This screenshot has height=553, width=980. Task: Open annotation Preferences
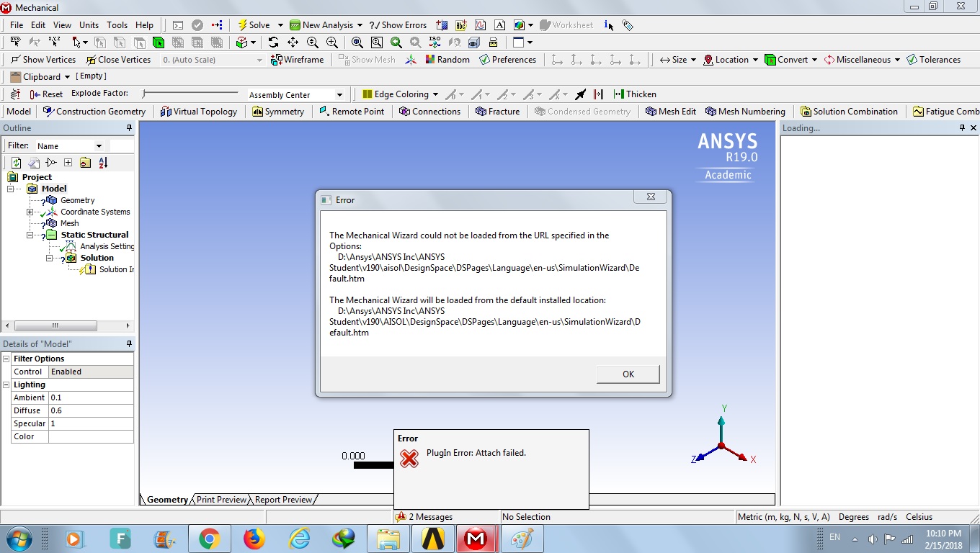(507, 60)
